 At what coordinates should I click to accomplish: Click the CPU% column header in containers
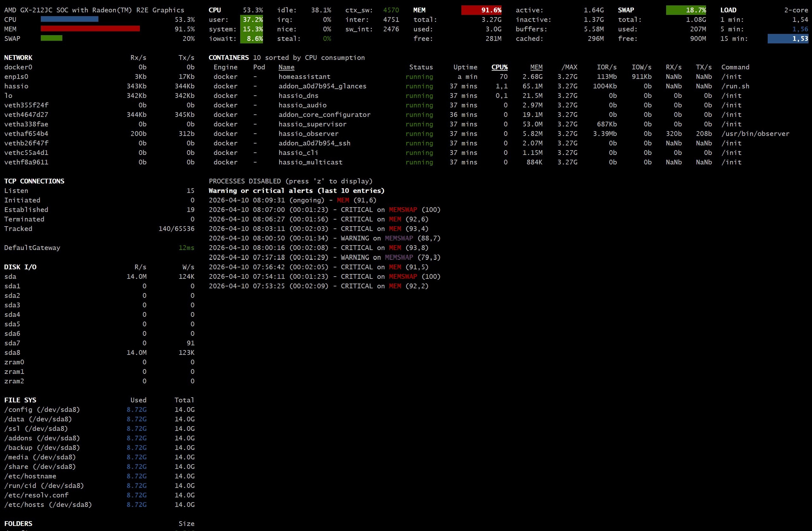[499, 67]
